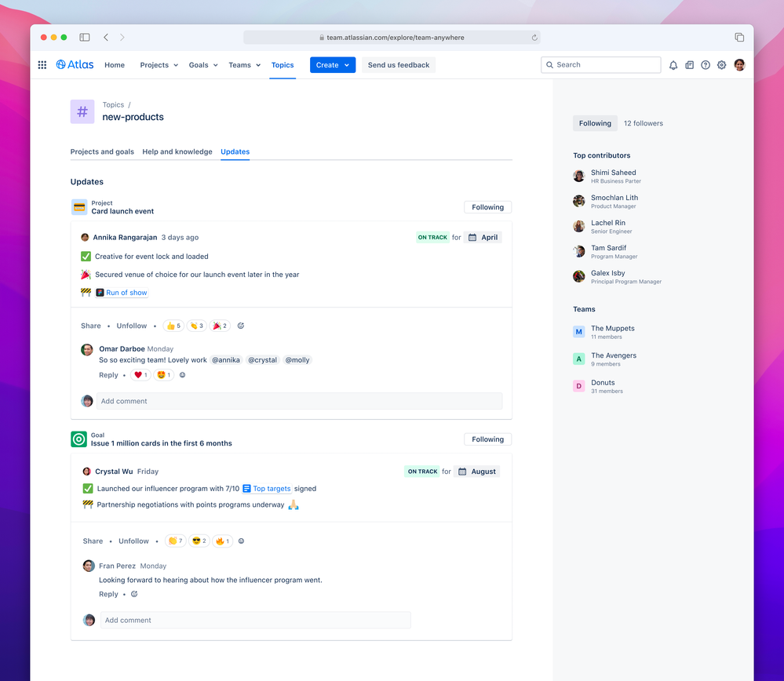Switch to Projects and goals tab
784x681 pixels.
pyautogui.click(x=102, y=151)
